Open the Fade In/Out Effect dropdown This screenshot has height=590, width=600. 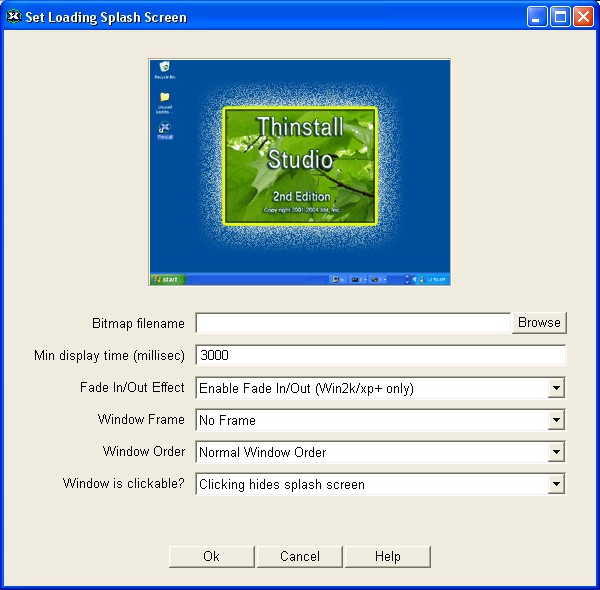pos(380,388)
